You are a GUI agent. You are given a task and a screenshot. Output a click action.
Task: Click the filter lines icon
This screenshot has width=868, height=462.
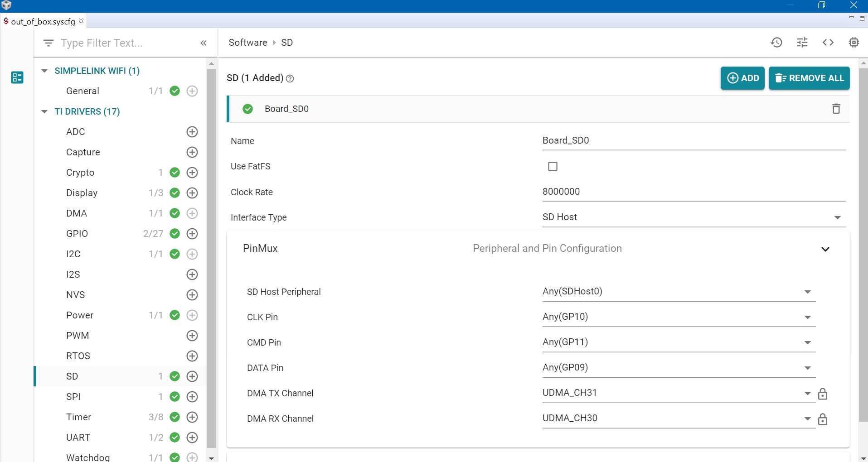48,43
